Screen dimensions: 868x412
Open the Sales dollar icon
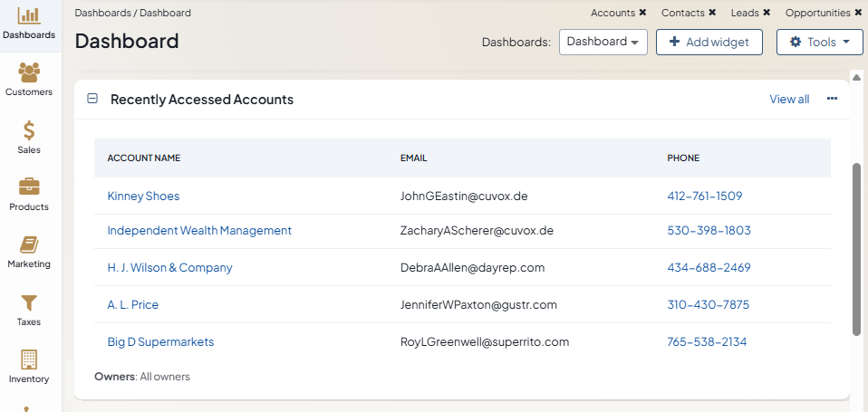click(29, 130)
